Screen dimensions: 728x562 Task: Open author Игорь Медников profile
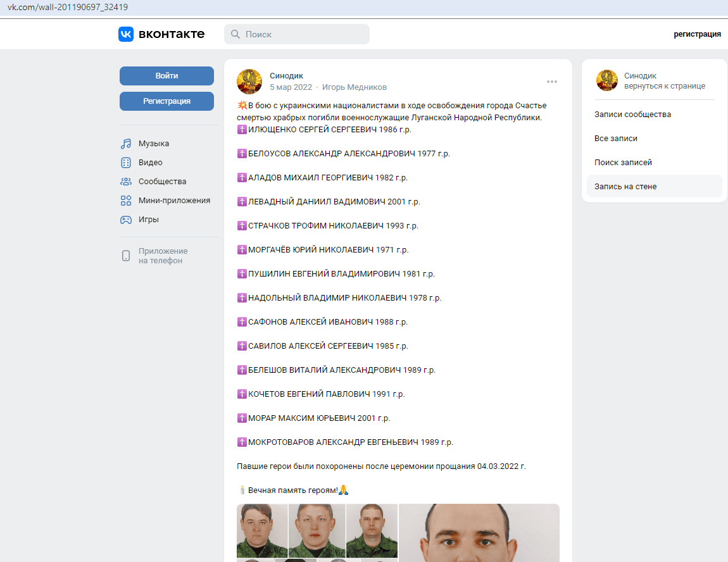tap(355, 87)
